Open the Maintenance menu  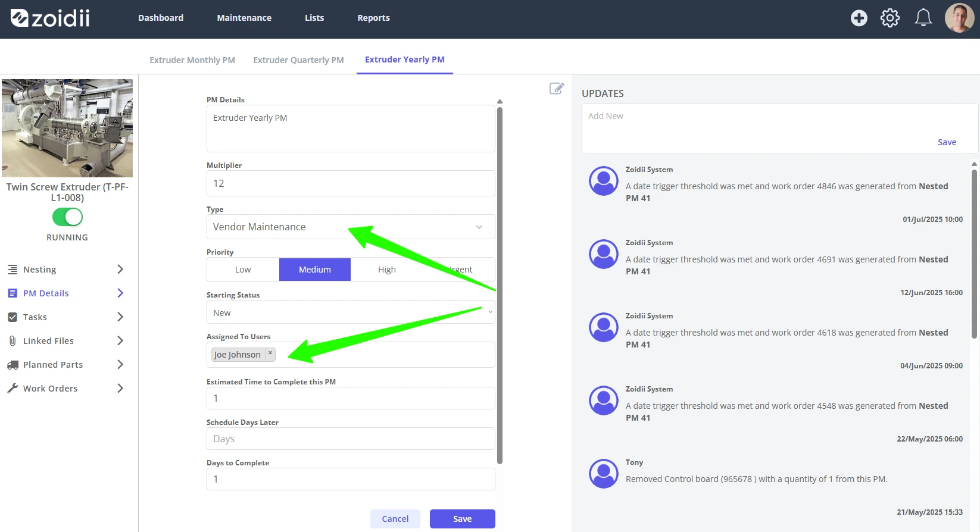[244, 18]
